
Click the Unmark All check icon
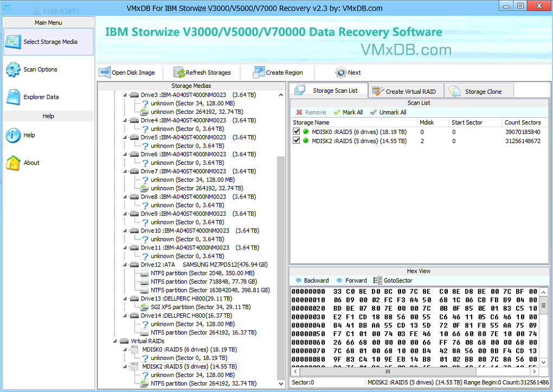(374, 112)
